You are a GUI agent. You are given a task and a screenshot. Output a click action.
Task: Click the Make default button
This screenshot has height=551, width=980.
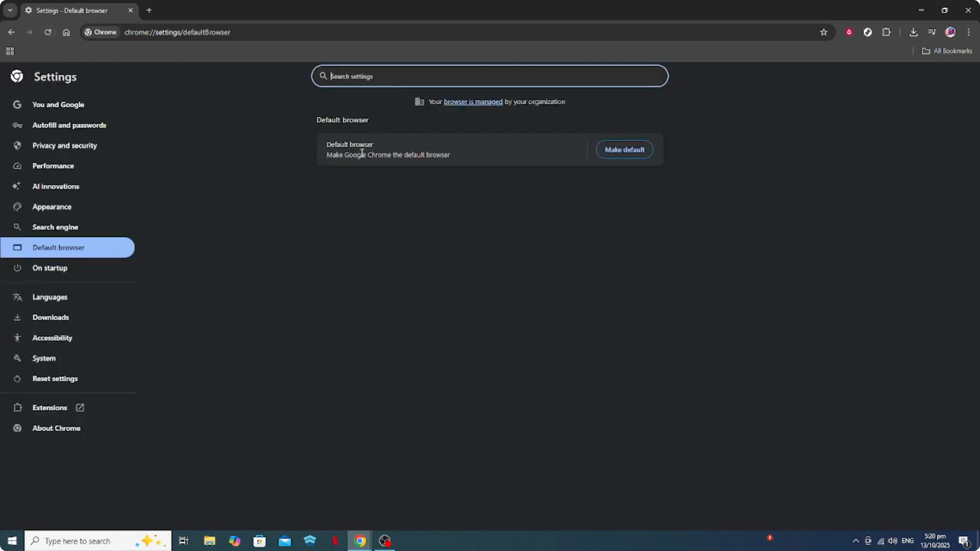pos(624,150)
